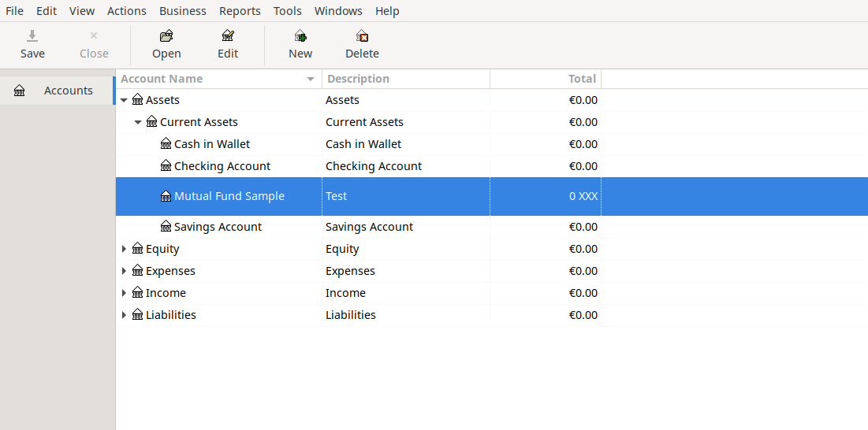Viewport: 868px width, 430px height.
Task: Click the Assets account bank icon
Action: pos(138,100)
